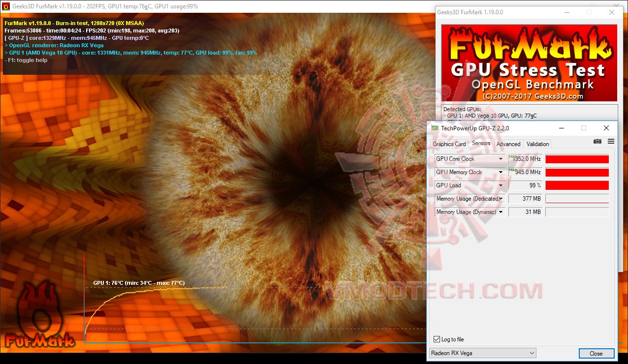Screen dimensions: 628x364
Task: Click the 377 MB memory usage value
Action: point(525,199)
